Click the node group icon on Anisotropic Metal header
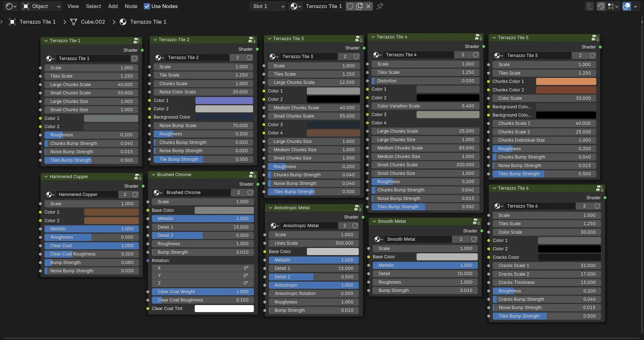 pyautogui.click(x=357, y=208)
